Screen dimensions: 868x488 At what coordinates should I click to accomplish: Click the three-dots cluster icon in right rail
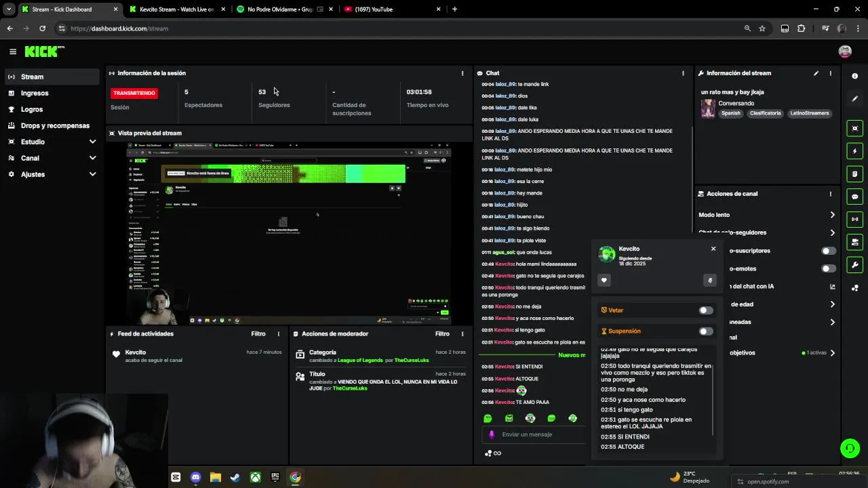click(x=854, y=288)
